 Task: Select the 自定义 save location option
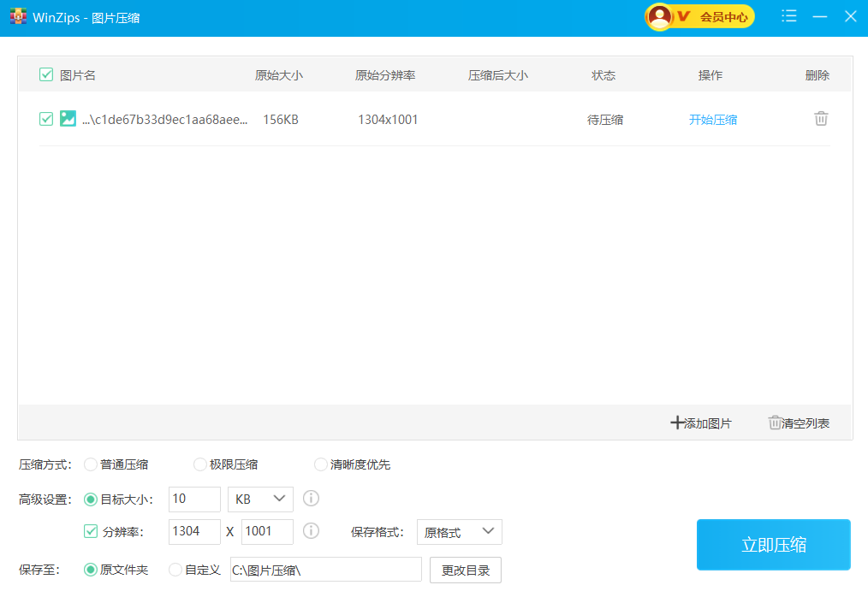coord(175,570)
